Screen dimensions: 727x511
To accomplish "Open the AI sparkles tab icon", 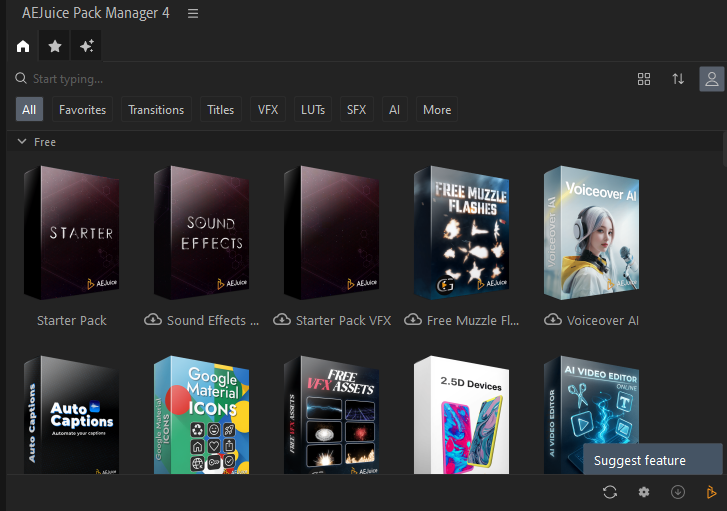I will click(87, 46).
